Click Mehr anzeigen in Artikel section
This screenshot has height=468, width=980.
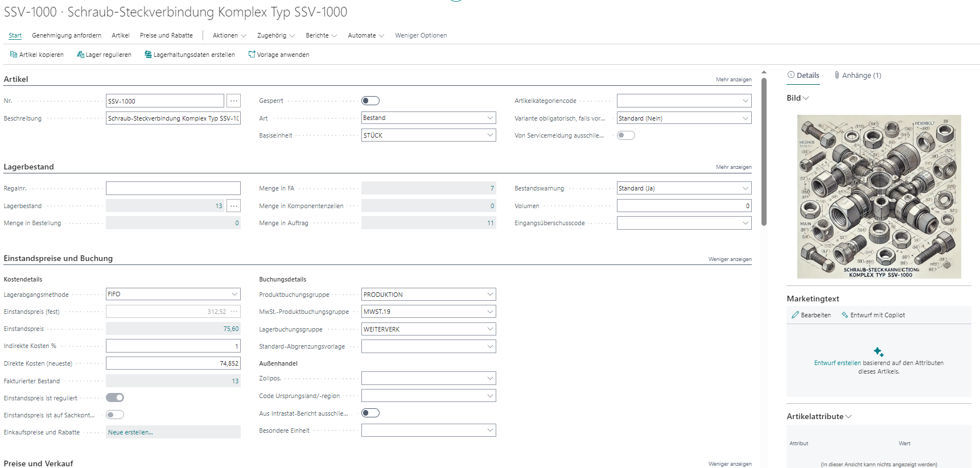point(734,80)
